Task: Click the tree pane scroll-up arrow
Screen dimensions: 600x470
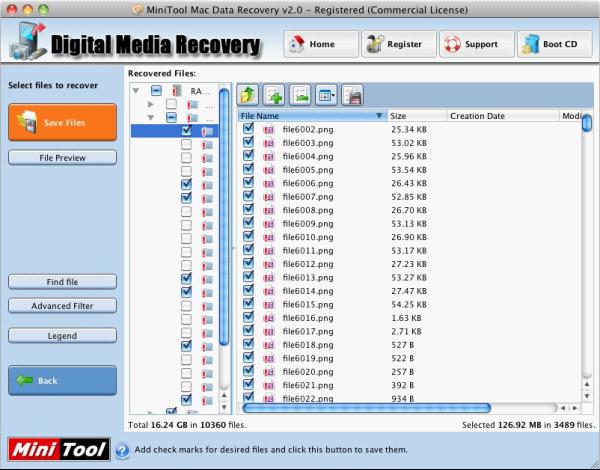Action: click(x=224, y=395)
